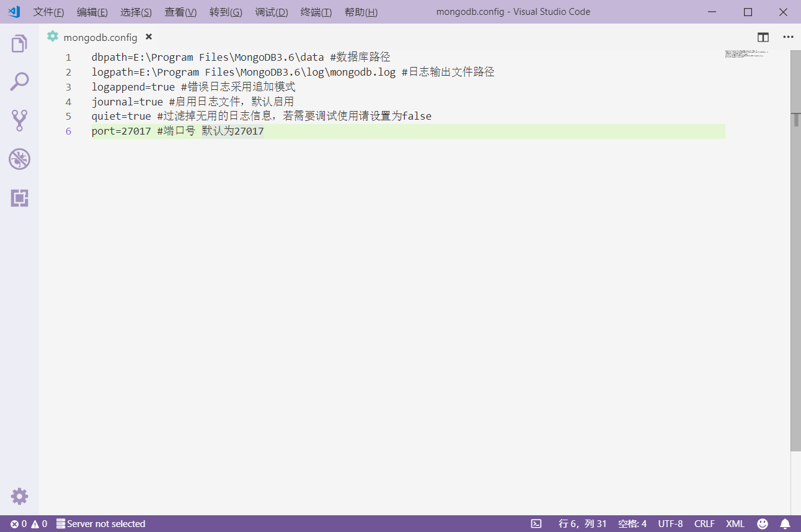Click the quiet=true text
801x532 pixels.
[122, 117]
